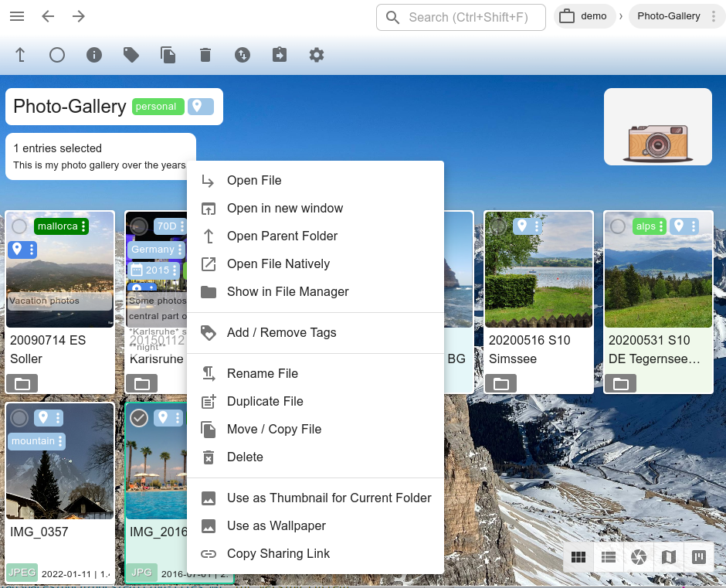Open Photo-Gallery folder breadcrumb menu
Viewport: 726px width, 588px height.
click(714, 16)
